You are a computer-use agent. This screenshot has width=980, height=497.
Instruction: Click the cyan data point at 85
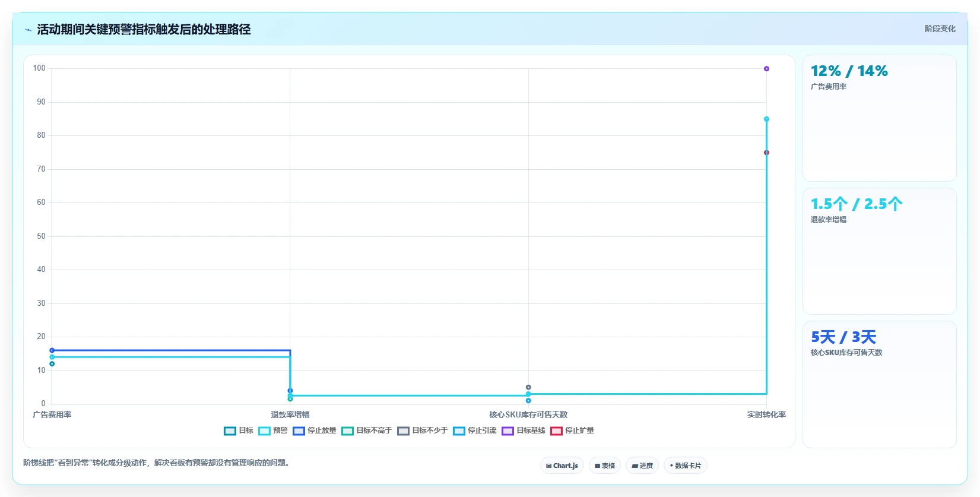[x=766, y=119]
